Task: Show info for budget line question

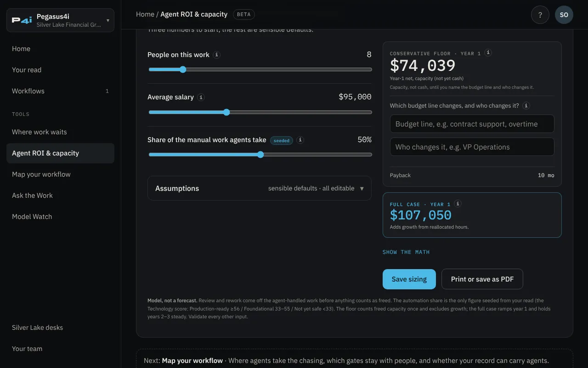Action: click(526, 106)
